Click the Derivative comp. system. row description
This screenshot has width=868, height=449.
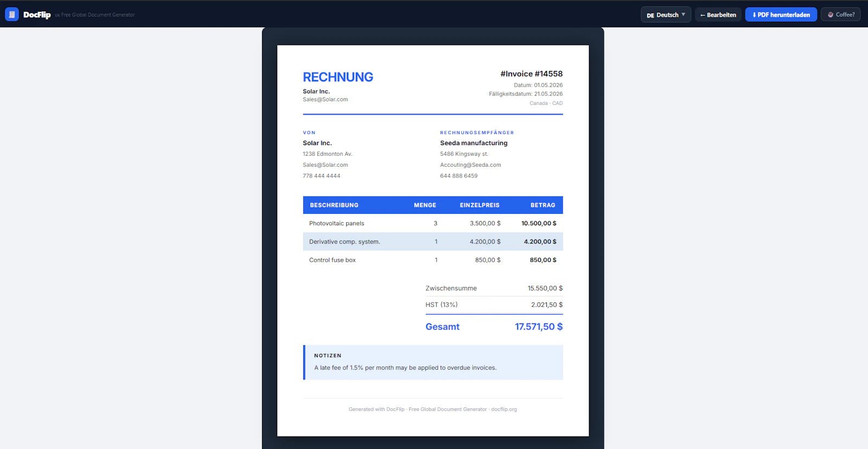pos(344,242)
